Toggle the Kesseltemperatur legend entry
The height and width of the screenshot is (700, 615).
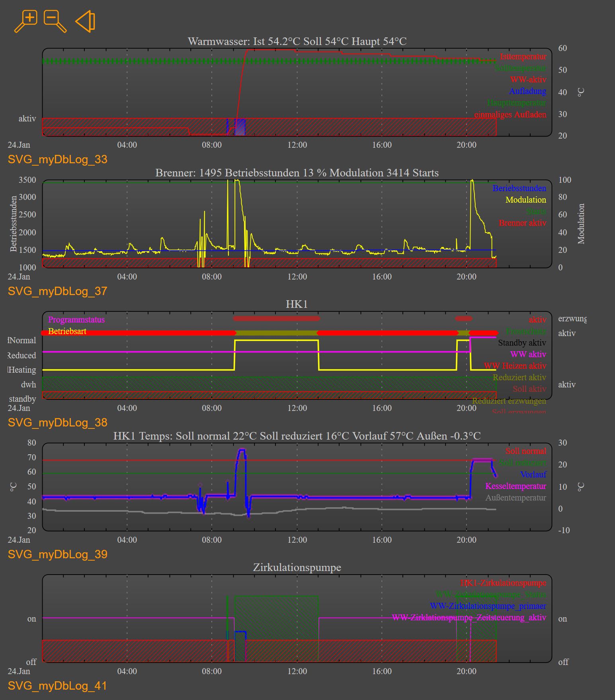(516, 486)
